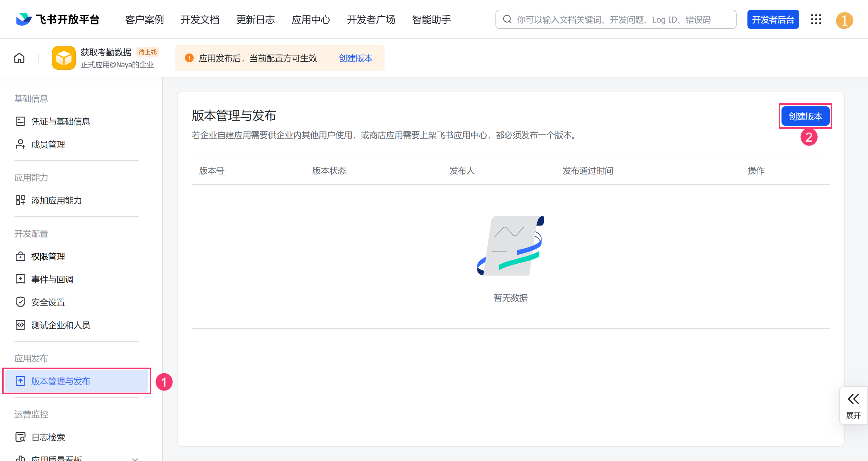Click the orange warning icon in banner
The height and width of the screenshot is (461, 868).
tap(189, 58)
